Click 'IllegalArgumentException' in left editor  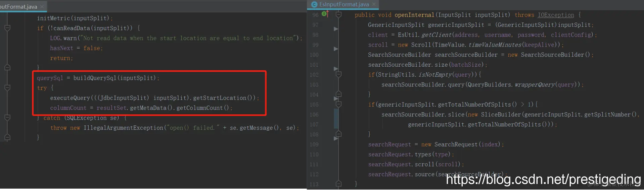pyautogui.click(x=123, y=128)
